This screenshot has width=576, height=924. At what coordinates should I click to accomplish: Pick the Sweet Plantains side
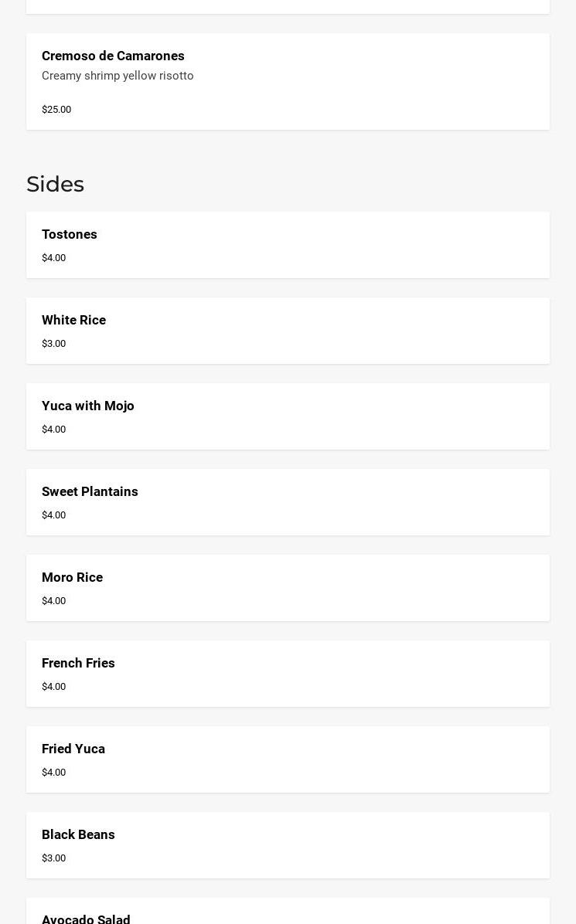90,492
